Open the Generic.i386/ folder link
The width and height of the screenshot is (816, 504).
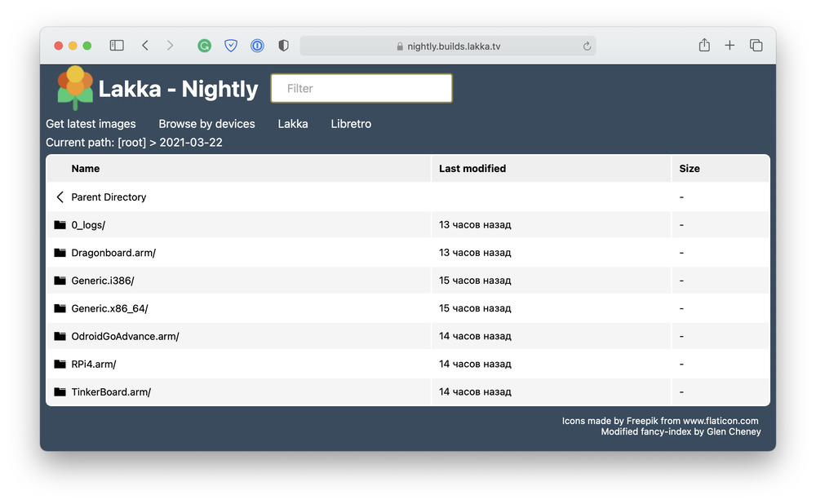[103, 281]
